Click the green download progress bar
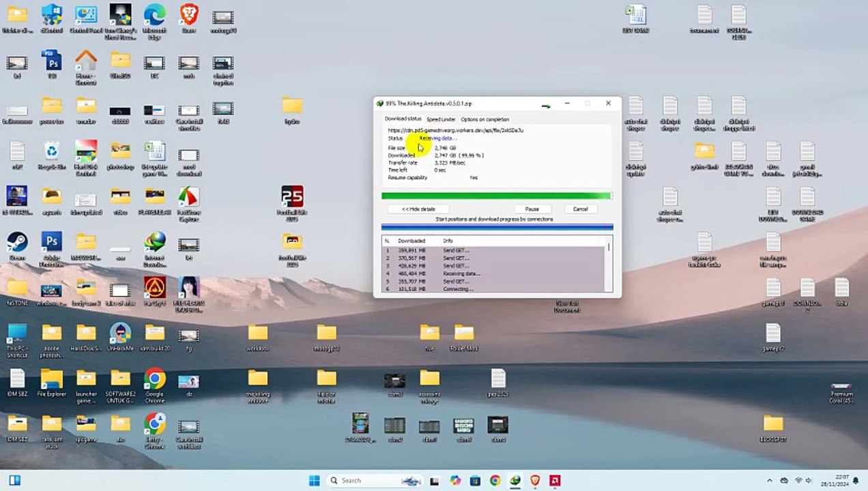The image size is (868, 491). click(497, 196)
